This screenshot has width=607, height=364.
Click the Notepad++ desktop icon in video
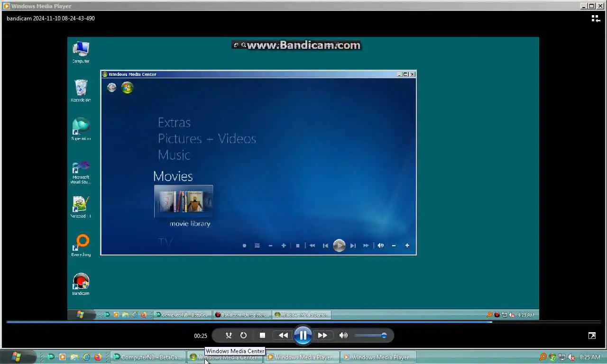[x=81, y=207]
